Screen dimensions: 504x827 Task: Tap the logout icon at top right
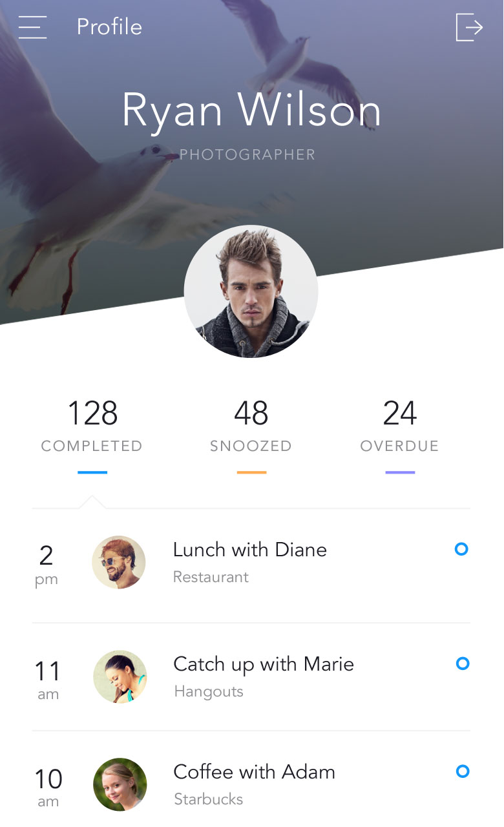pyautogui.click(x=470, y=27)
